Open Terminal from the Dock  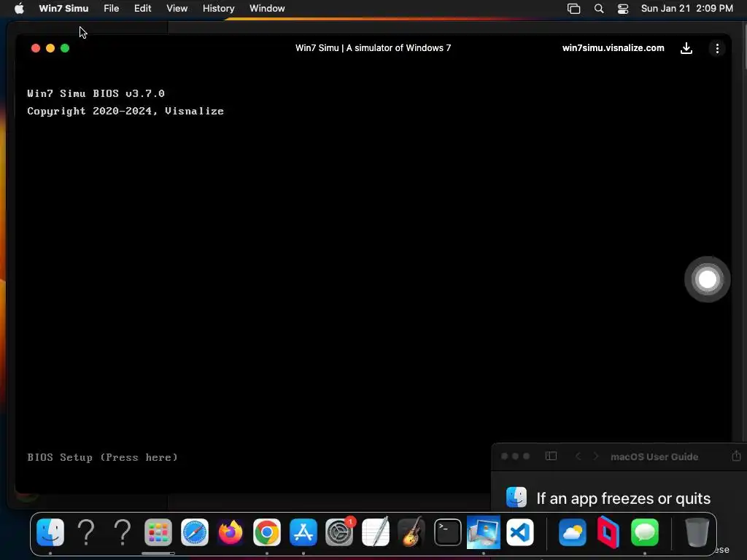click(x=447, y=532)
